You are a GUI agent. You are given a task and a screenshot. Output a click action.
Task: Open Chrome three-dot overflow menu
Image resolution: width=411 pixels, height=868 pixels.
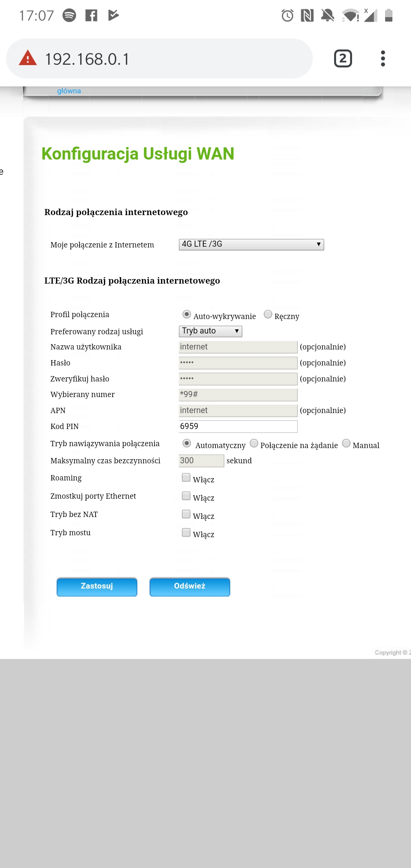tap(383, 59)
